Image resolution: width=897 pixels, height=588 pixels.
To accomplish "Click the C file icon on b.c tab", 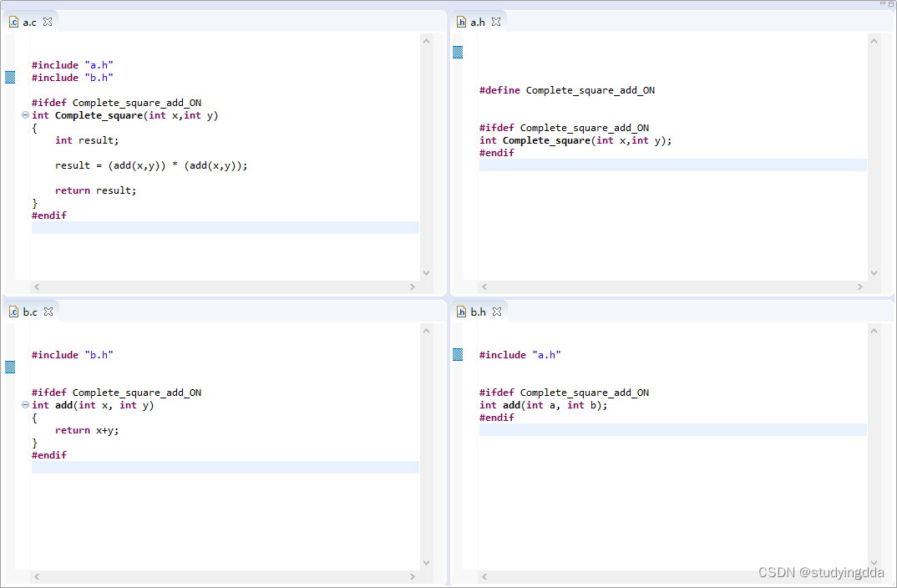I will tap(13, 312).
